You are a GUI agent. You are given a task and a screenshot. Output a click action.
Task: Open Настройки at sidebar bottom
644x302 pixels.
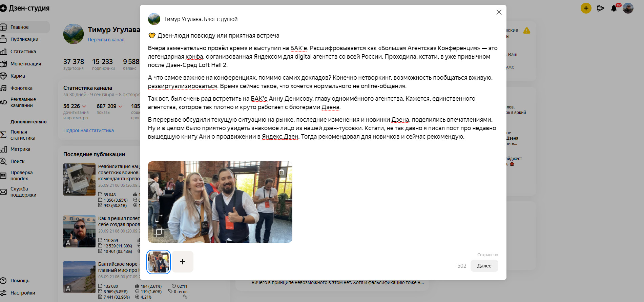pos(23,293)
